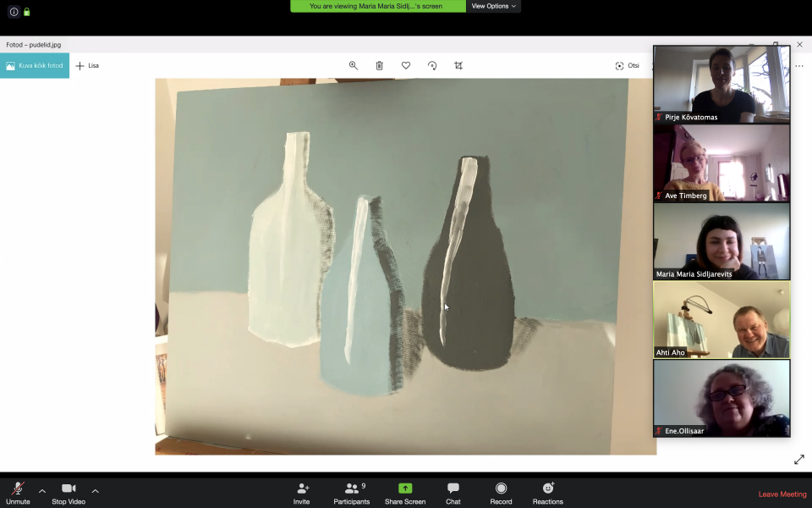The width and height of the screenshot is (812, 508).
Task: Open the Invite option in Zoom toolbar
Action: 302,493
